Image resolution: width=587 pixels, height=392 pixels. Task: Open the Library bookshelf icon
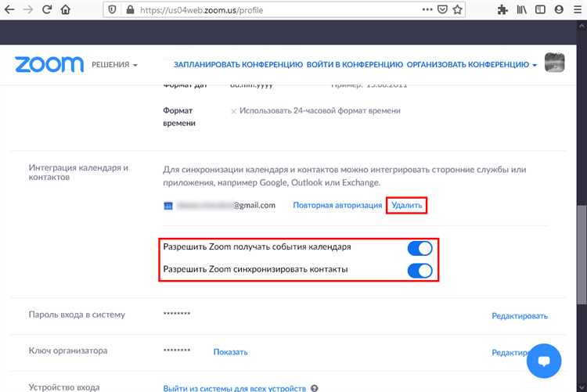point(521,9)
